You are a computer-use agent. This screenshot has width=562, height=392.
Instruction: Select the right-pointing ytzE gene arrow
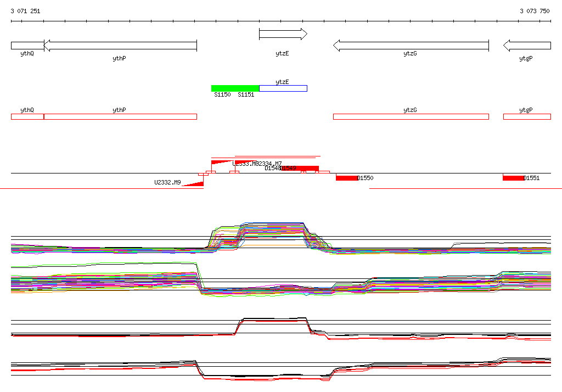point(283,34)
